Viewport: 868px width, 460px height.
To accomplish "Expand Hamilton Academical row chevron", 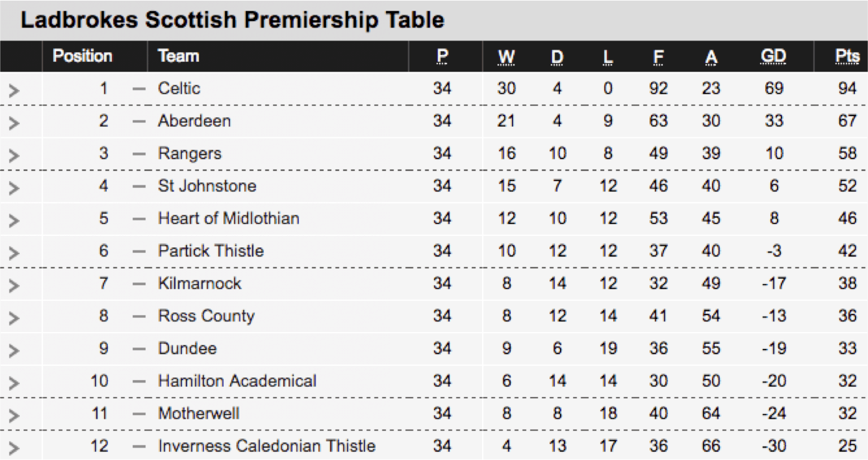I will coord(14,383).
